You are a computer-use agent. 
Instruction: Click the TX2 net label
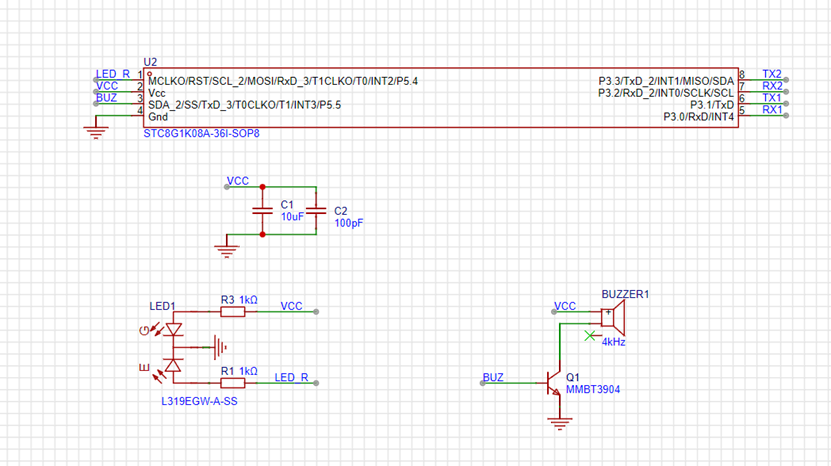pos(772,74)
